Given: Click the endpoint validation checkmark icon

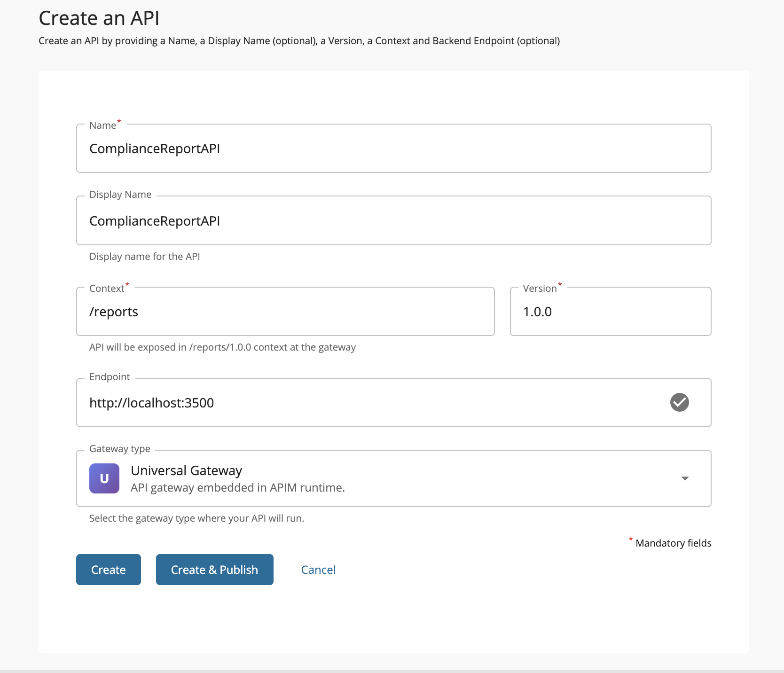Looking at the screenshot, I should 679,402.
